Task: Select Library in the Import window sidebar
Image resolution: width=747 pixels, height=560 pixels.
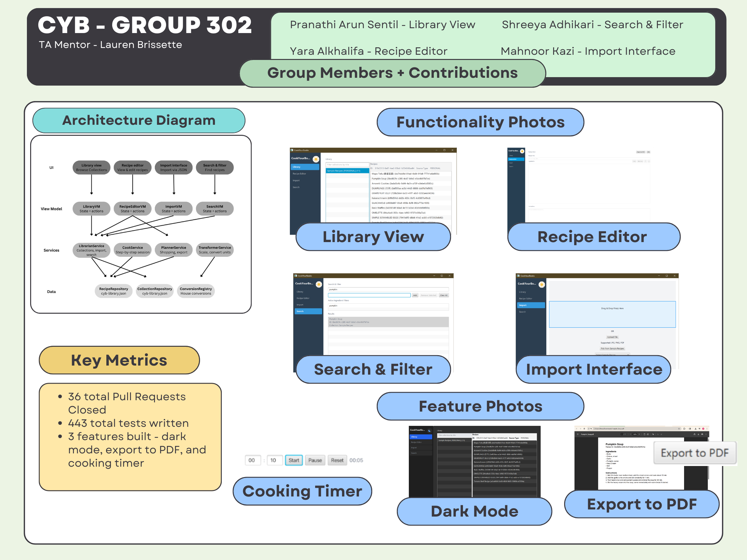Action: click(522, 292)
